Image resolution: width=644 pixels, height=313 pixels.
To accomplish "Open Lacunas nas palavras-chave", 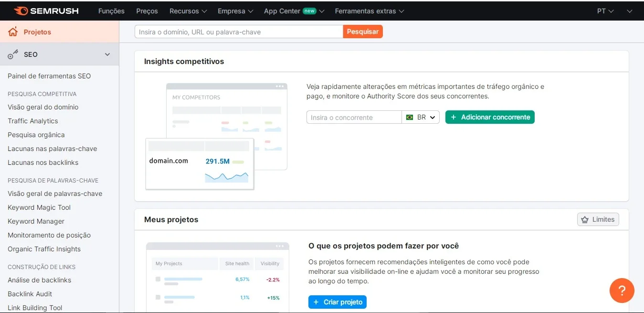I will (53, 149).
